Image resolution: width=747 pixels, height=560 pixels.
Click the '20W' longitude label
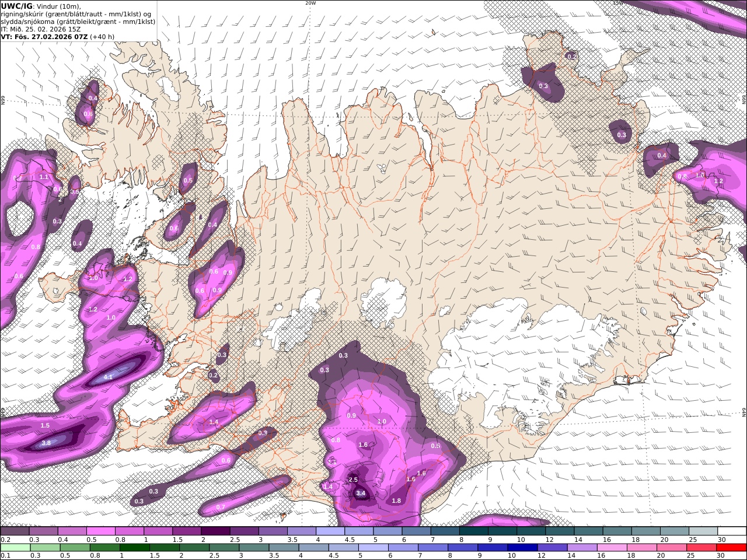point(311,3)
